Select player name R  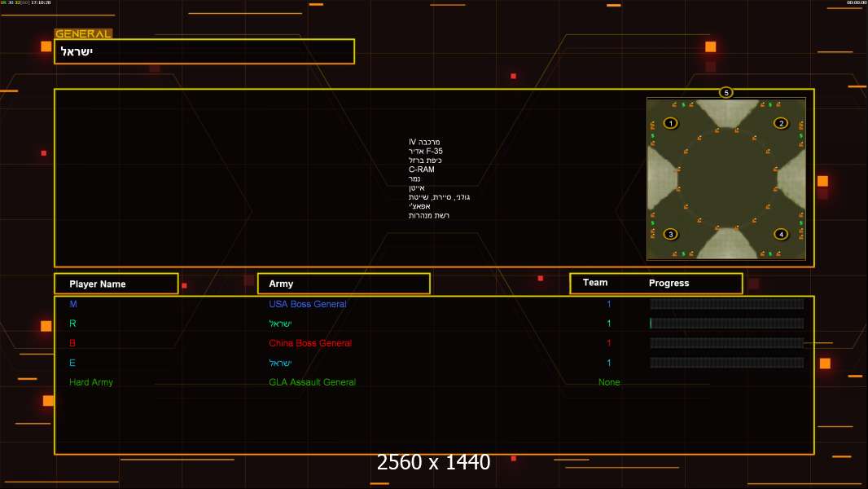(x=72, y=324)
